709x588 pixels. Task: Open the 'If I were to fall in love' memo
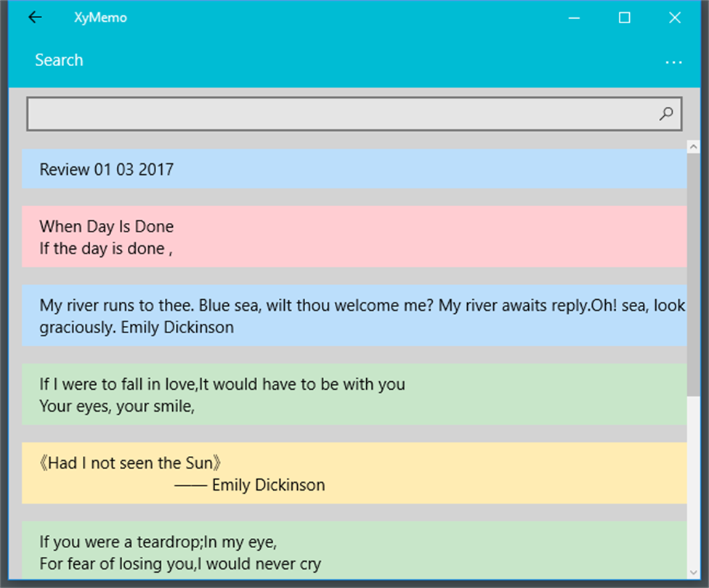click(354, 394)
